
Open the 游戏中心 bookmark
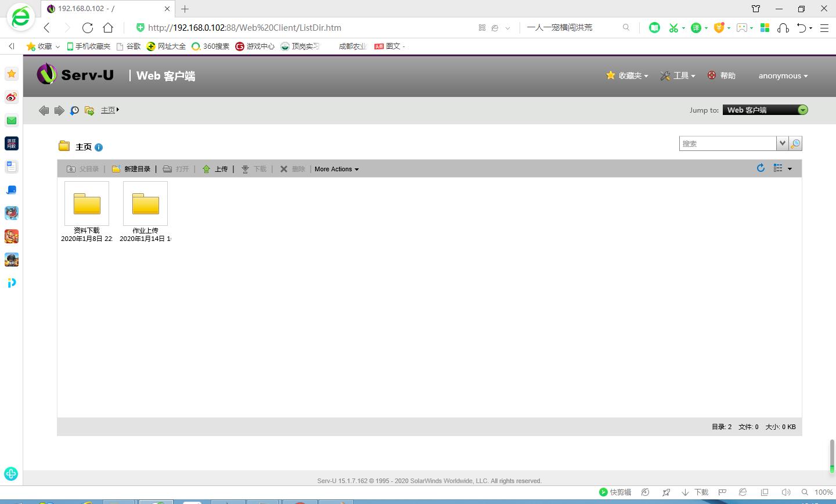point(255,46)
